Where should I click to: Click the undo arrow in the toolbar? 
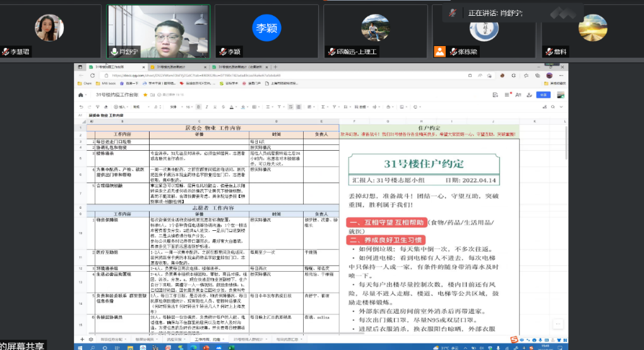[x=81, y=107]
